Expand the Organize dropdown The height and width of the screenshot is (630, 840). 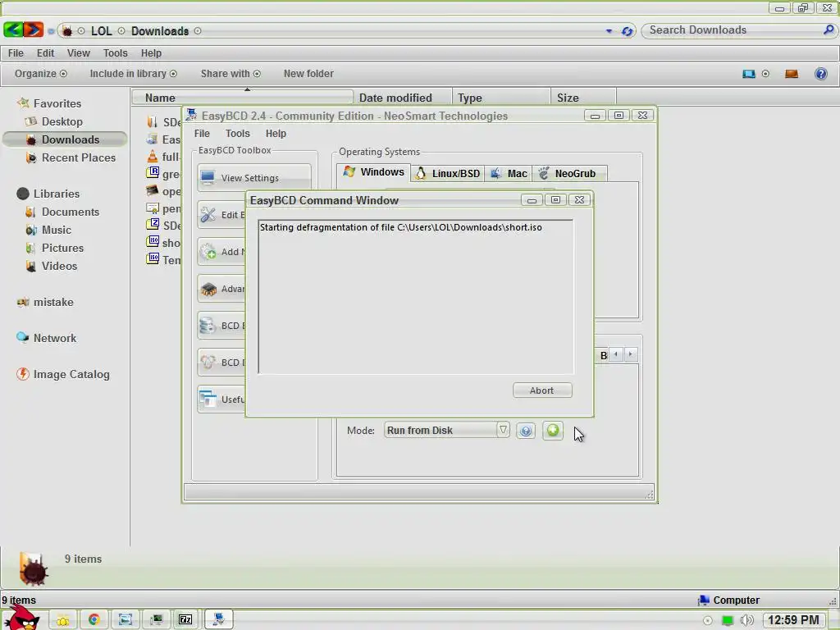[x=41, y=73]
